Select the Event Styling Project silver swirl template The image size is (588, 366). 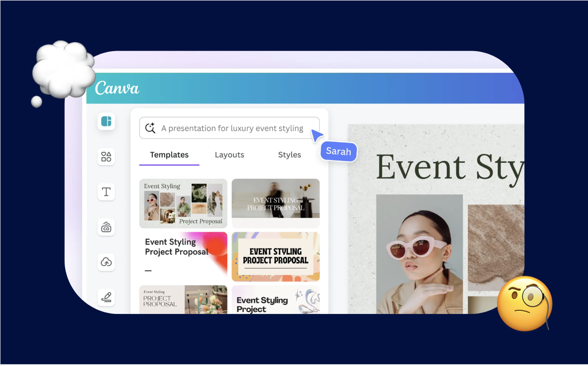tap(276, 299)
